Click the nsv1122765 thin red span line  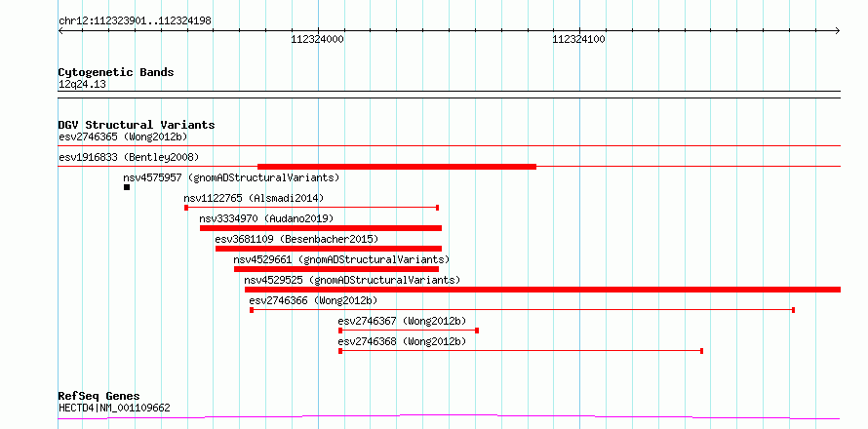coord(312,208)
